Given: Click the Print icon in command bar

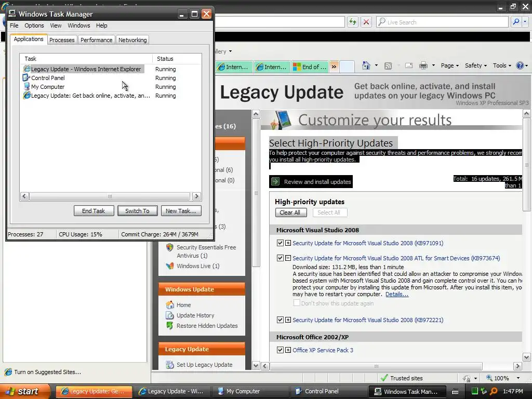Looking at the screenshot, I should coord(423,65).
